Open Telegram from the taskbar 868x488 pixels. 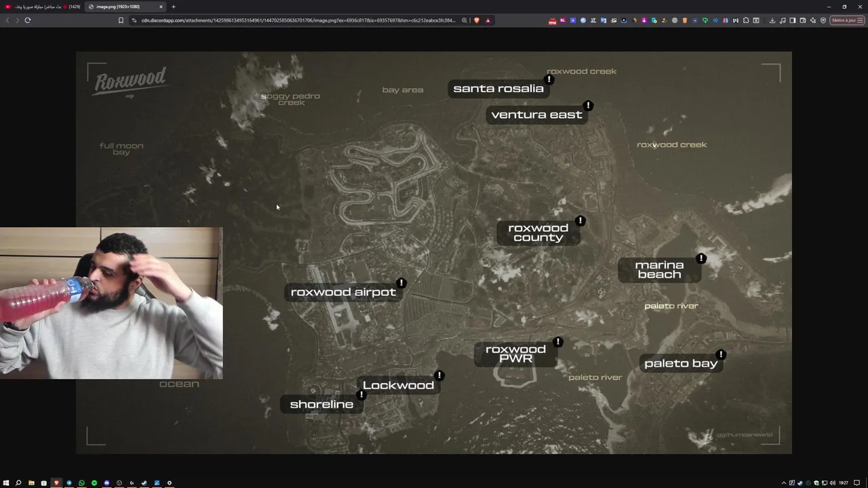[69, 483]
